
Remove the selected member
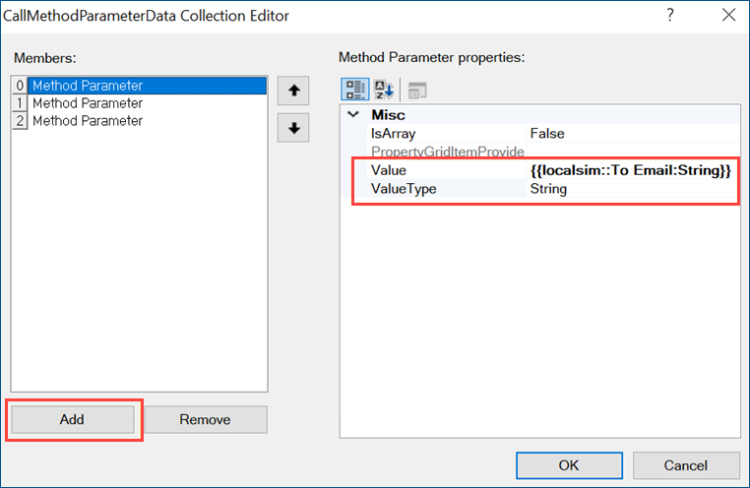point(205,420)
